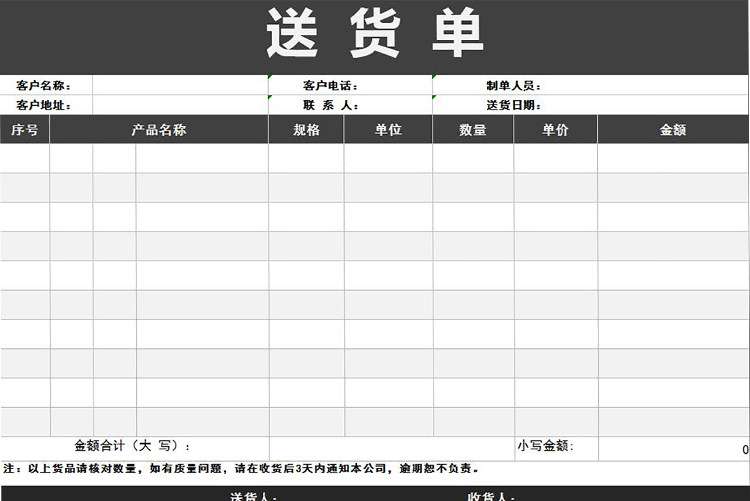Select the 收货人 label in the footer
The image size is (750, 501).
491,496
